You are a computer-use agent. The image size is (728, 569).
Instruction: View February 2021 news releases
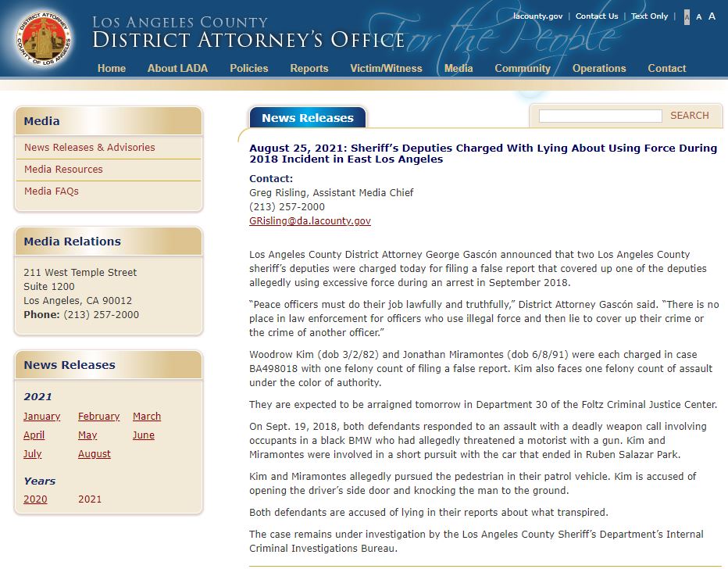pyautogui.click(x=99, y=416)
